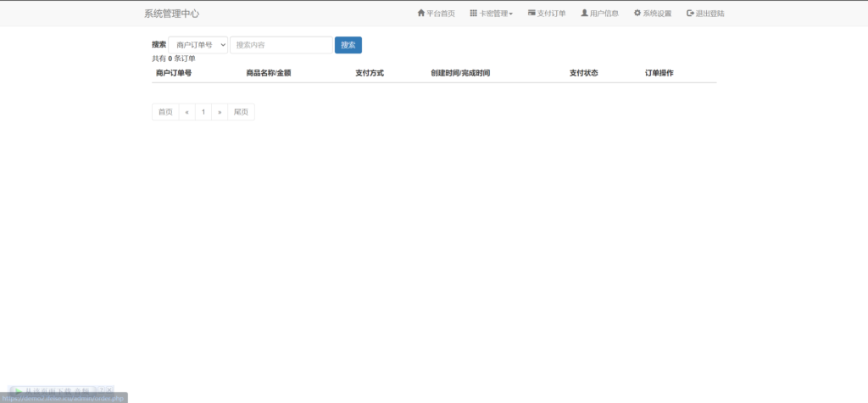The width and height of the screenshot is (868, 403).
Task: Jump to 尾页 in the pagination
Action: (x=241, y=112)
